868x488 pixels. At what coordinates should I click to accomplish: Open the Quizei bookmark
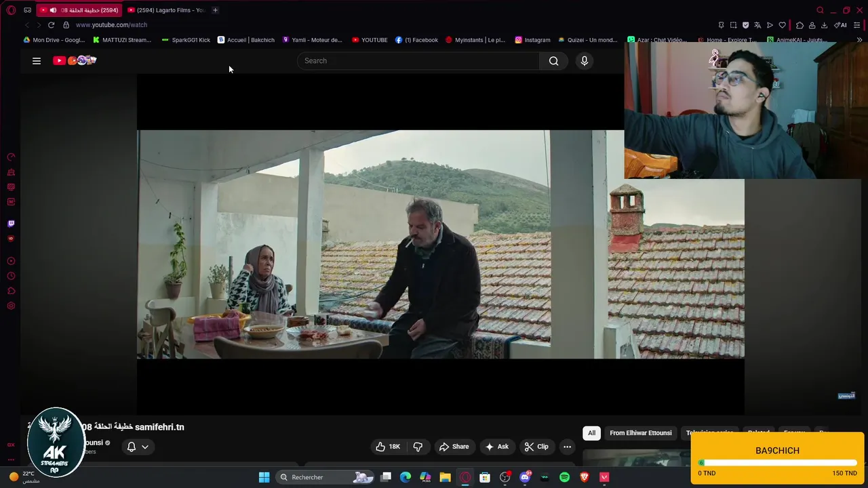pos(587,40)
